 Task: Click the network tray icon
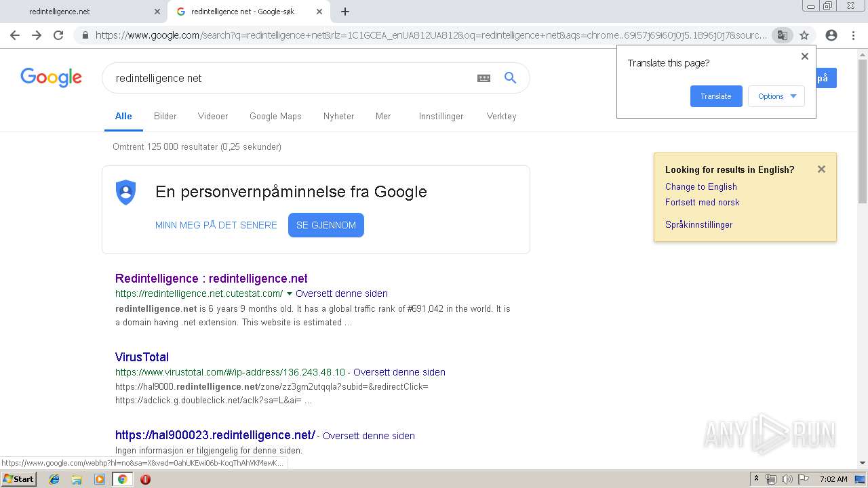tap(771, 479)
